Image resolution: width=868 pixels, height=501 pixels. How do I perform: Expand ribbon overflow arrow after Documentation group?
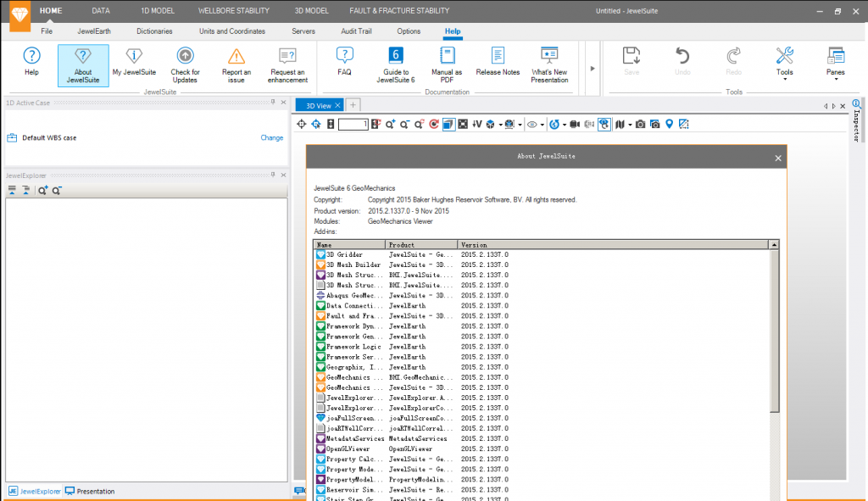pyautogui.click(x=593, y=69)
